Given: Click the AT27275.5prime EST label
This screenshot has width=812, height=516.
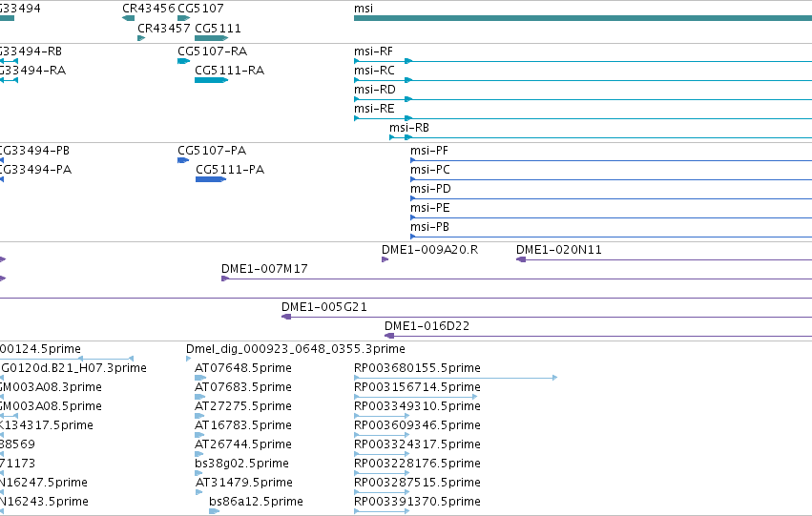Looking at the screenshot, I should point(243,407).
